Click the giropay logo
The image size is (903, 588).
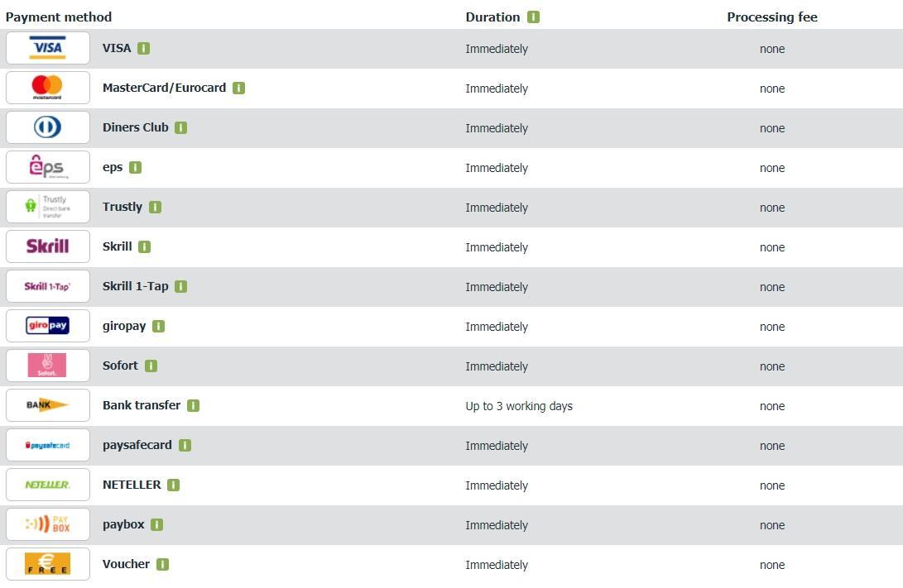(x=47, y=326)
